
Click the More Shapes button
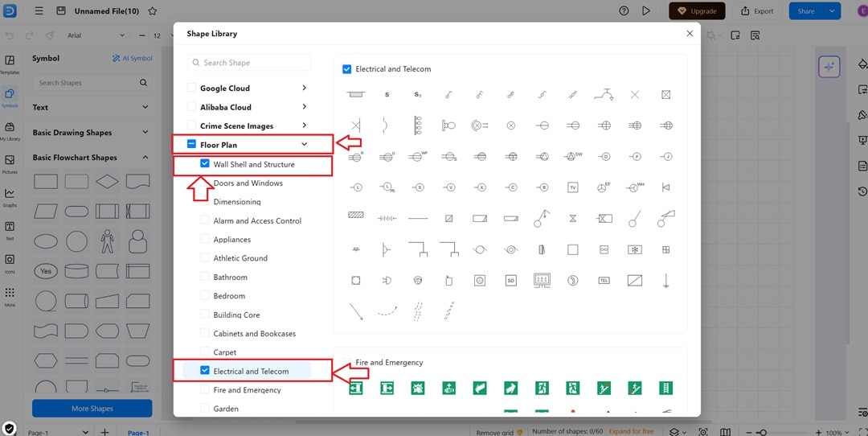pyautogui.click(x=92, y=409)
